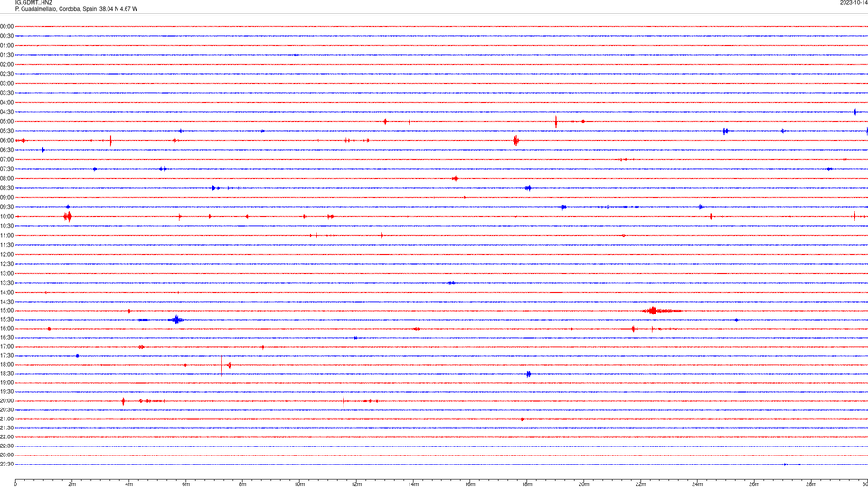Select the red event near 18m on the 21:00 trace

click(522, 419)
